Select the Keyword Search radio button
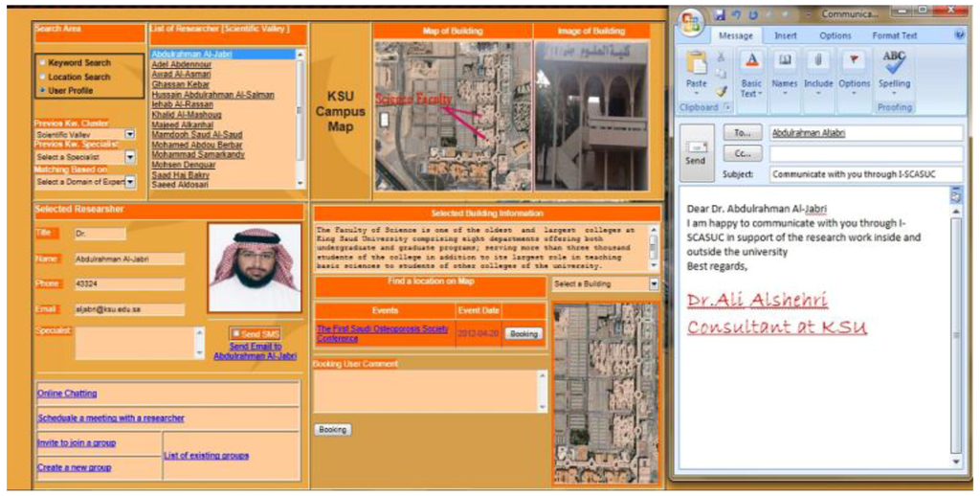Image resolution: width=980 pixels, height=496 pixels. (x=42, y=62)
